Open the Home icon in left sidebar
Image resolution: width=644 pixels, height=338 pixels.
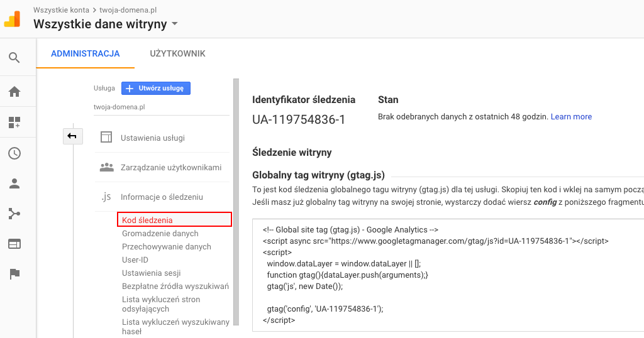pyautogui.click(x=14, y=92)
